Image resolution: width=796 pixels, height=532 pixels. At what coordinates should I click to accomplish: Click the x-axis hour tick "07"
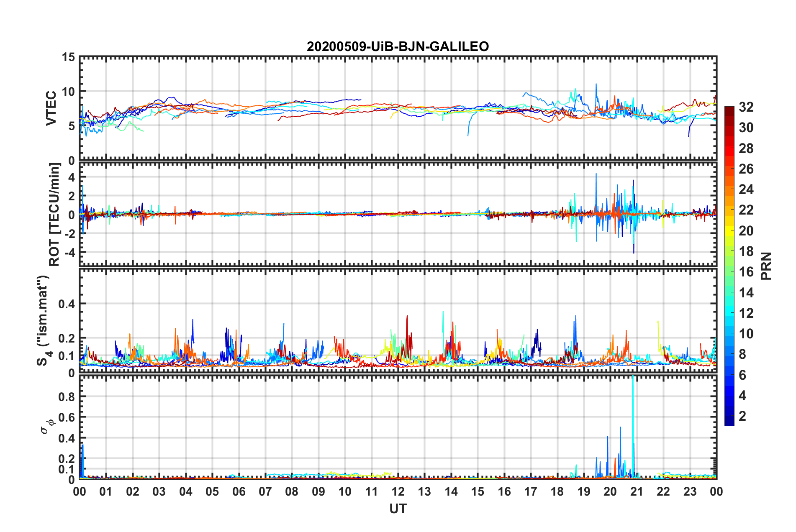click(265, 491)
